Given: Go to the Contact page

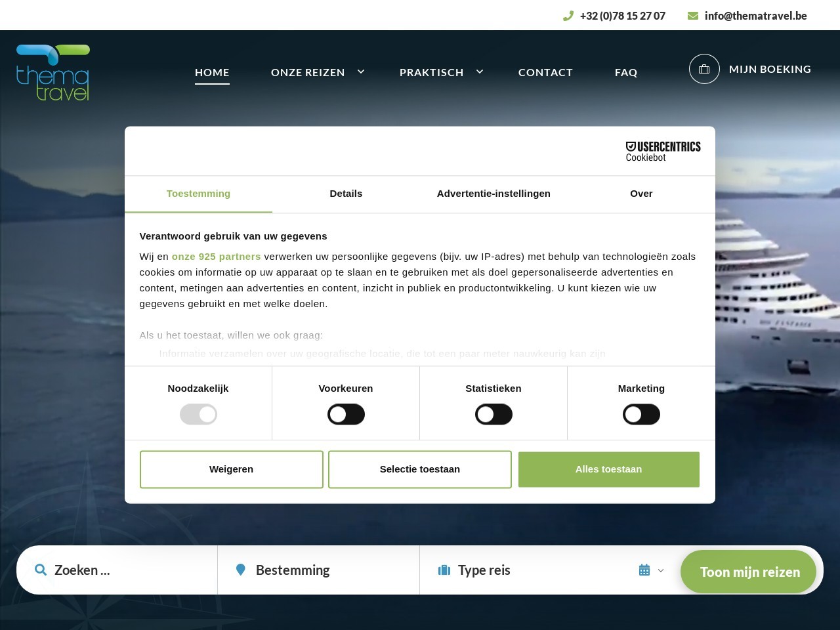Looking at the screenshot, I should (x=545, y=72).
